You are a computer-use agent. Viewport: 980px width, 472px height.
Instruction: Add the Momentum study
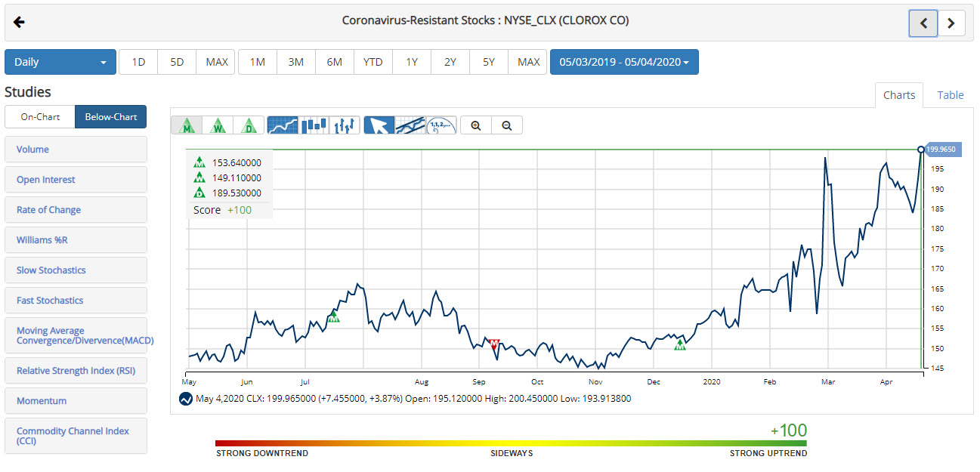click(76, 401)
